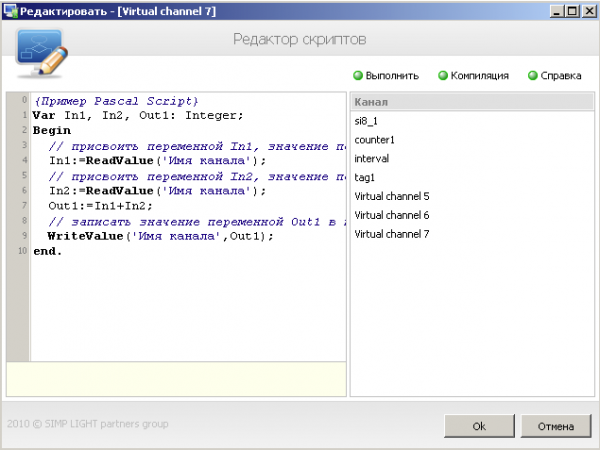Click the title bar application icon

pyautogui.click(x=10, y=10)
